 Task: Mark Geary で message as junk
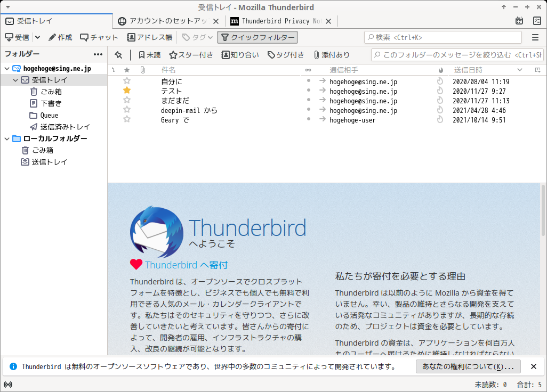pyautogui.click(x=440, y=119)
